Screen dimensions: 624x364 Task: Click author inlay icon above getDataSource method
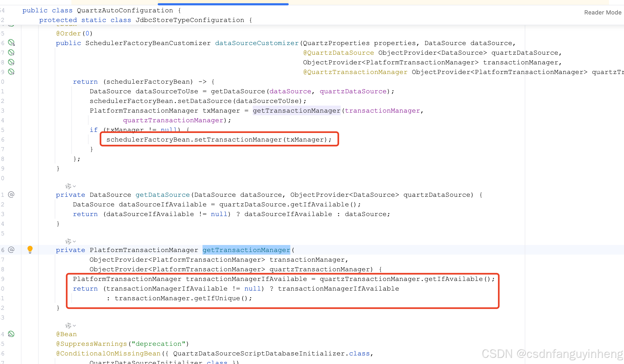click(68, 186)
